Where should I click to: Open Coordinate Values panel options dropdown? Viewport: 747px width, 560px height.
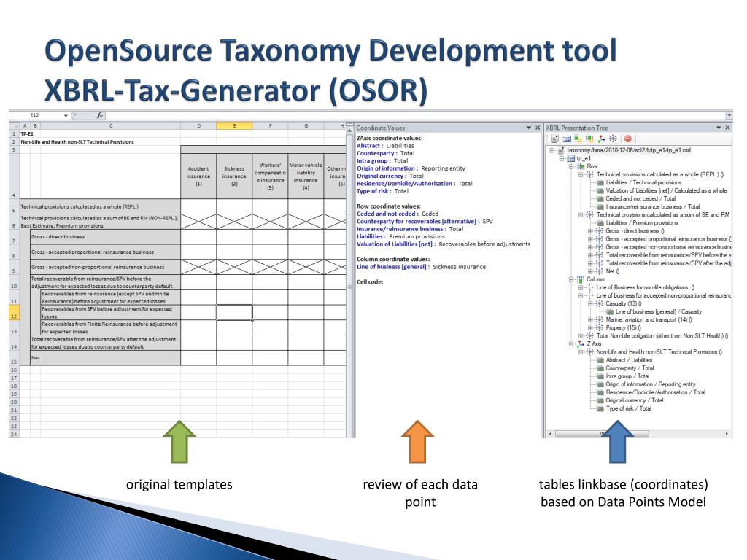point(528,128)
